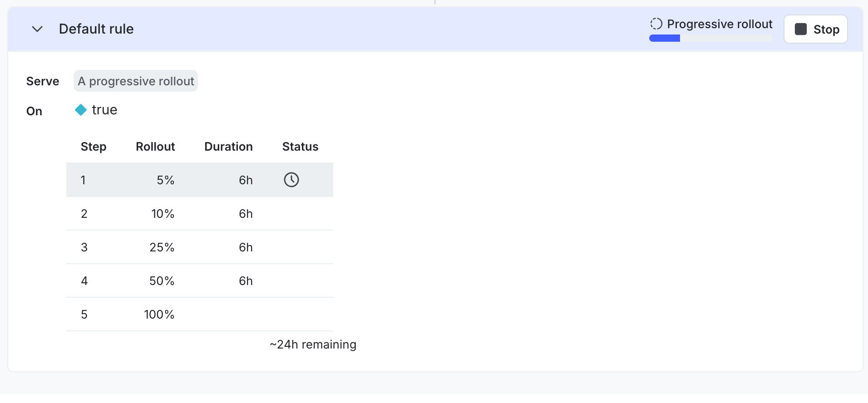Click the '~24h remaining' text
868x403 pixels.
click(313, 344)
